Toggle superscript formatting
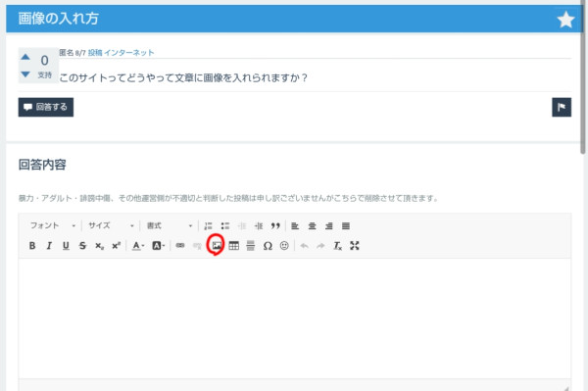Image resolution: width=588 pixels, height=391 pixels. pyautogui.click(x=117, y=246)
